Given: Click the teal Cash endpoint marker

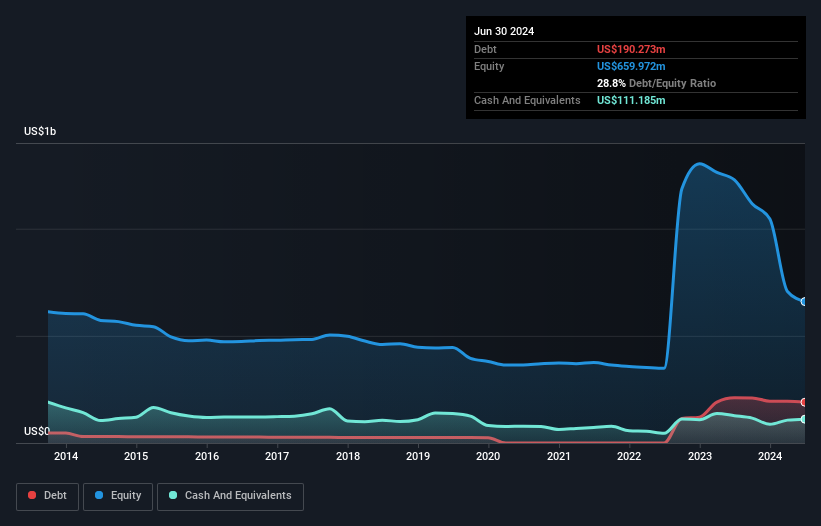Looking at the screenshot, I should (804, 419).
